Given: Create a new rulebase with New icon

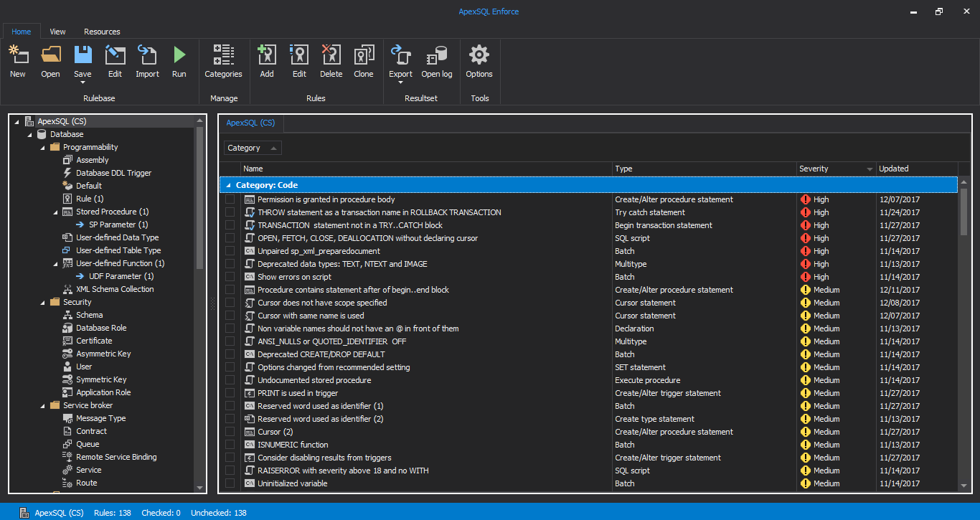Looking at the screenshot, I should pyautogui.click(x=18, y=55).
